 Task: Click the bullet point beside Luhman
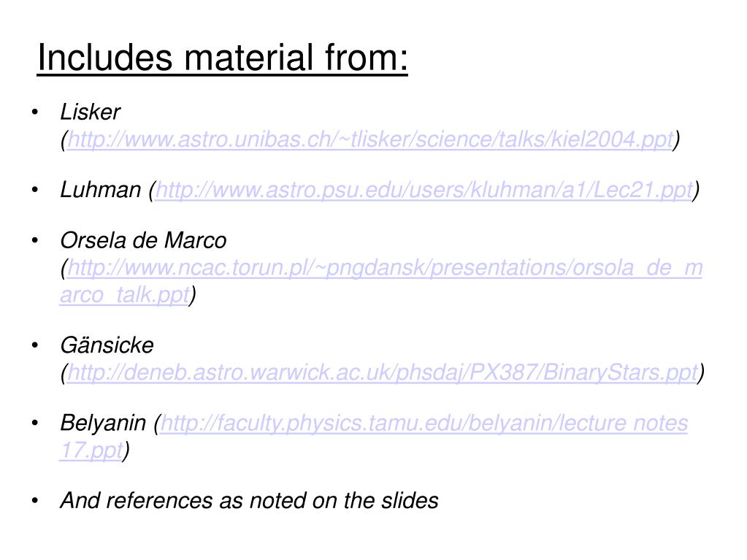pos(35,190)
